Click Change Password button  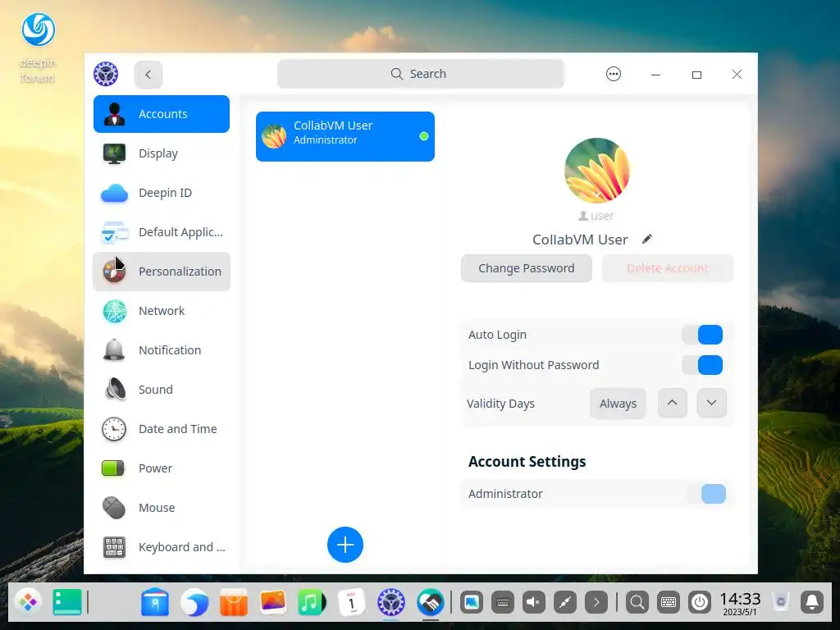pyautogui.click(x=526, y=268)
